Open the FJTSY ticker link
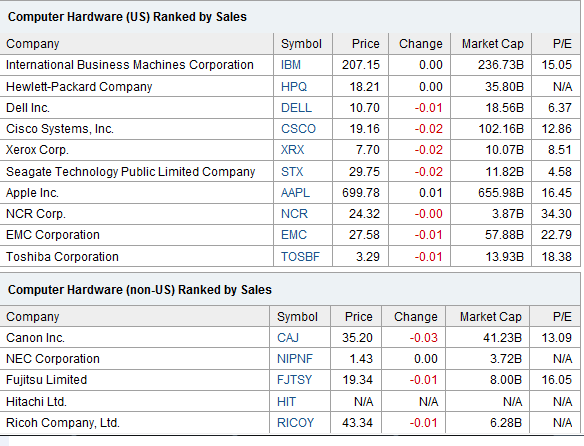 click(x=294, y=380)
